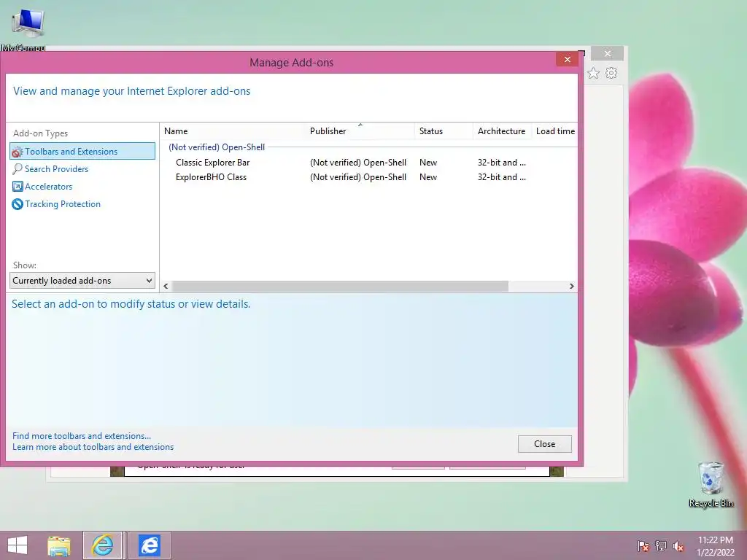Open the Recycle Bin desktop icon
The image size is (747, 560).
click(711, 484)
